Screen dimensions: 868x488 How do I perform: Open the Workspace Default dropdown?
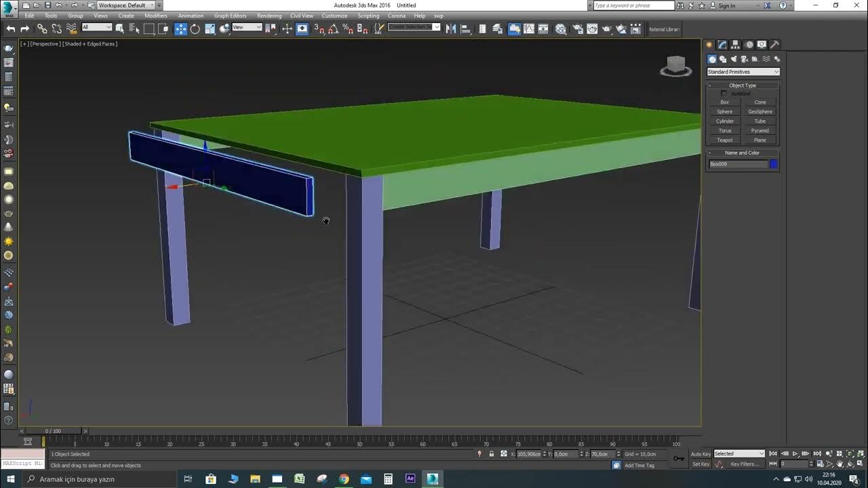pyautogui.click(x=126, y=5)
